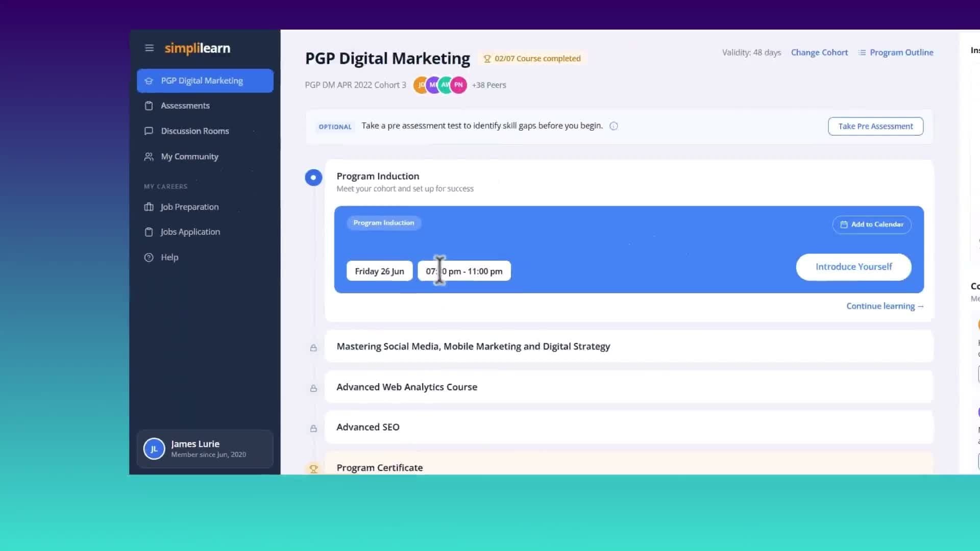The height and width of the screenshot is (551, 980).
Task: Click the MY CAREERS section header
Action: [165, 187]
